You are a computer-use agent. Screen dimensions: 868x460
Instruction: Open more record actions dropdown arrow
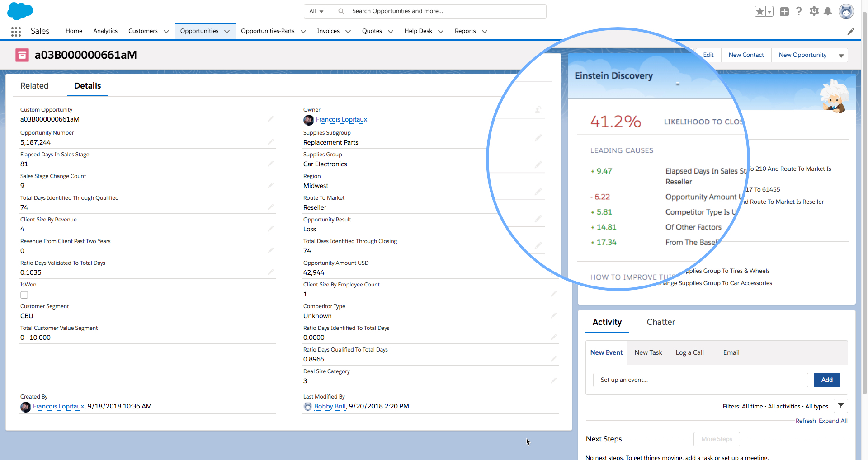841,56
